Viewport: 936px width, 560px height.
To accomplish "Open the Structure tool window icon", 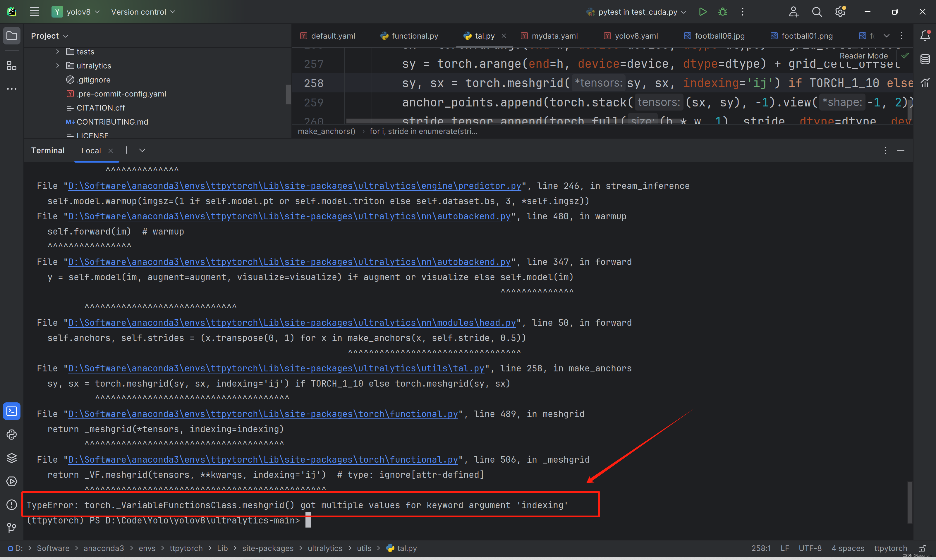I will coord(12,66).
